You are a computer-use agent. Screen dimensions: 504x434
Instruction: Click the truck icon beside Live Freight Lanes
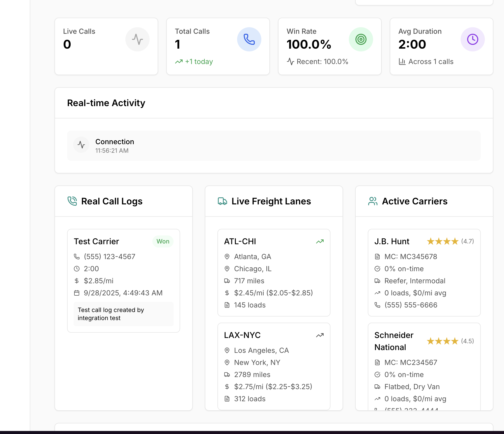pos(222,201)
